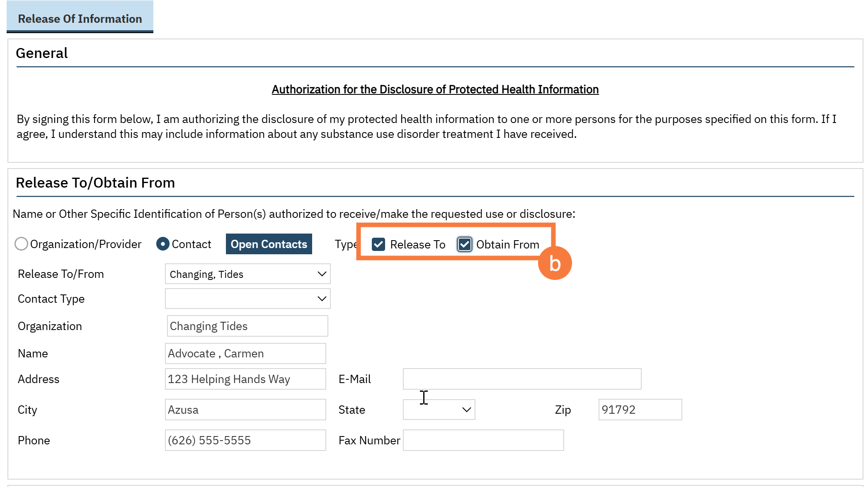Open the State dropdown
The height and width of the screenshot is (487, 868).
click(x=439, y=410)
